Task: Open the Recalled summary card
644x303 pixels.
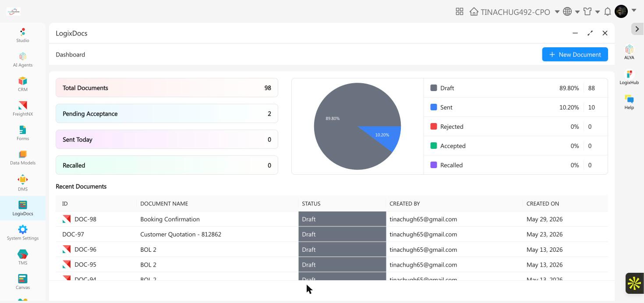Action: pos(167,165)
